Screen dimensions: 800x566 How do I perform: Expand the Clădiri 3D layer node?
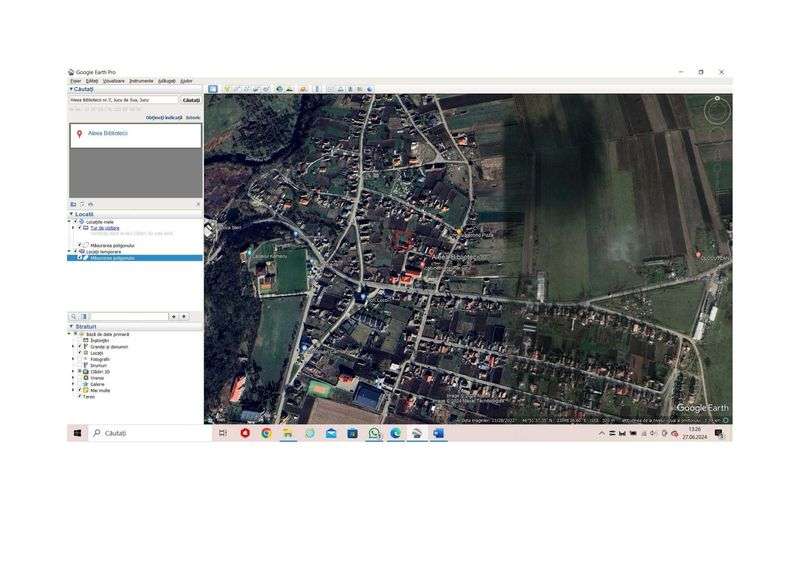[x=73, y=372]
